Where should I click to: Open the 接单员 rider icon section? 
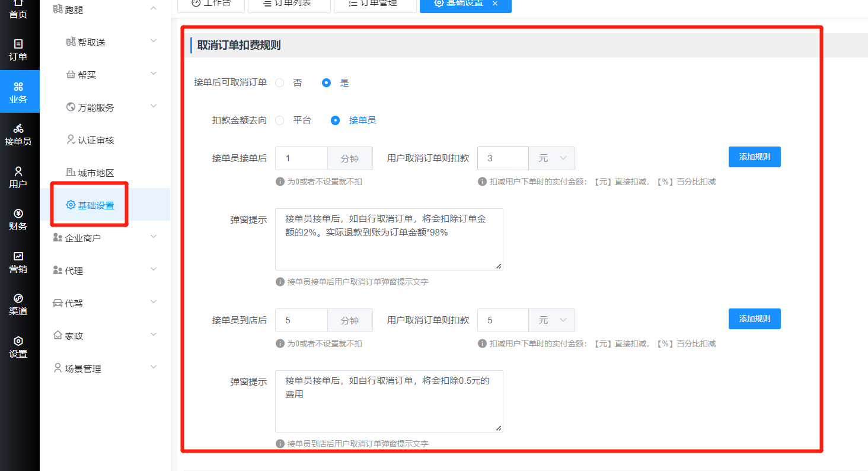(x=18, y=129)
